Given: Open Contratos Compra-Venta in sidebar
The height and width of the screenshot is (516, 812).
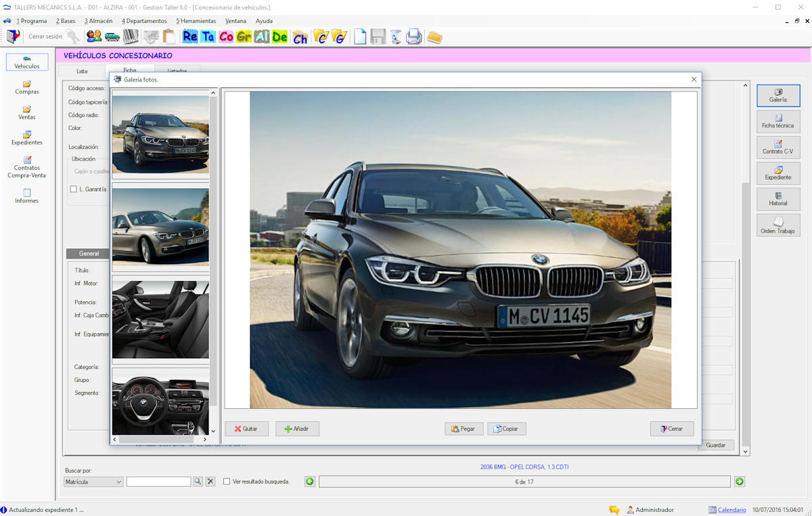Looking at the screenshot, I should (27, 167).
